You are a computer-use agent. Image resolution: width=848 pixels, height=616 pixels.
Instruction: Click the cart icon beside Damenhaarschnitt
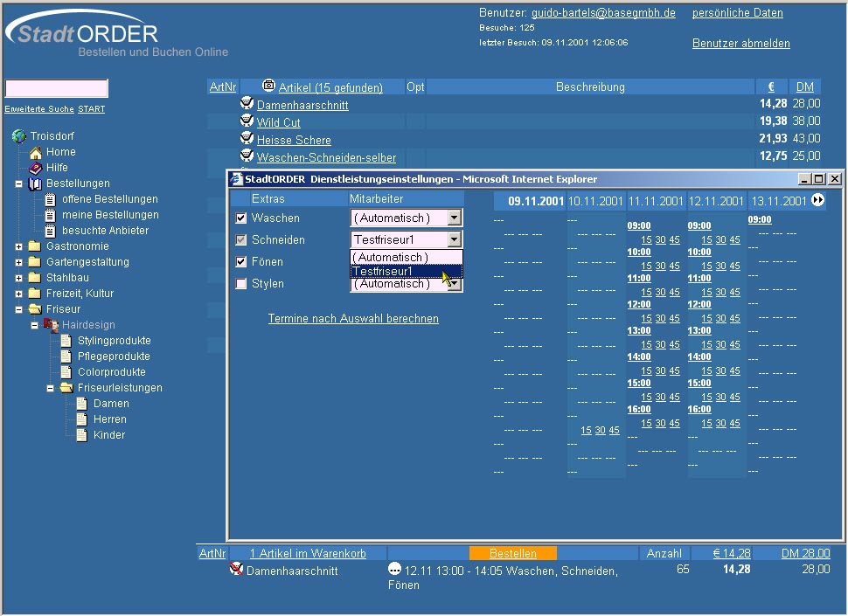click(247, 104)
